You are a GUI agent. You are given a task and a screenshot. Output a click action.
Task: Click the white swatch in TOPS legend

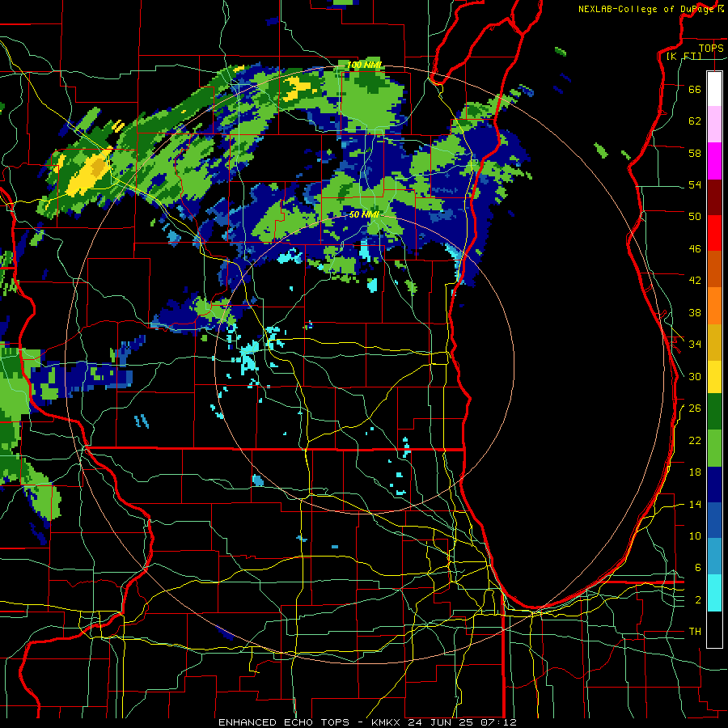pyautogui.click(x=714, y=89)
